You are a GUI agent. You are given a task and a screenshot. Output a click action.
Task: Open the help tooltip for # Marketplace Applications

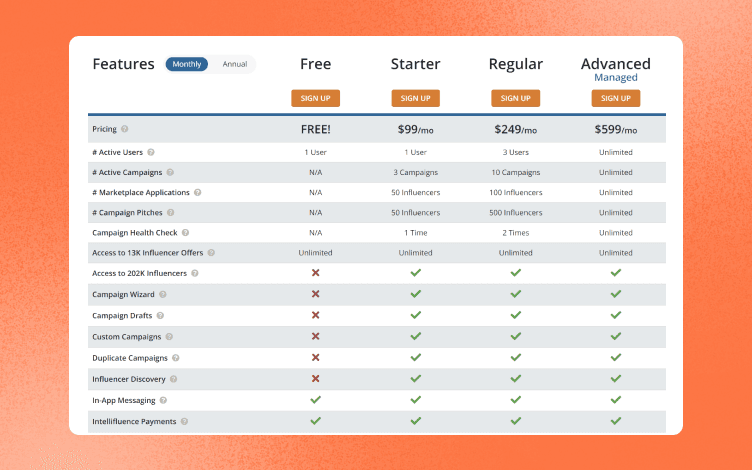pyautogui.click(x=198, y=192)
